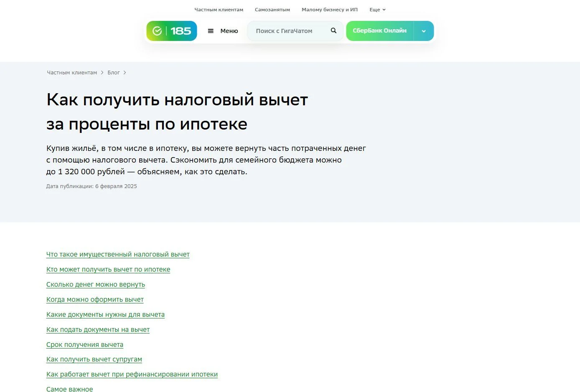Jump to Что такое имущественный налоговый вычет
The width and height of the screenshot is (580, 392).
click(118, 255)
